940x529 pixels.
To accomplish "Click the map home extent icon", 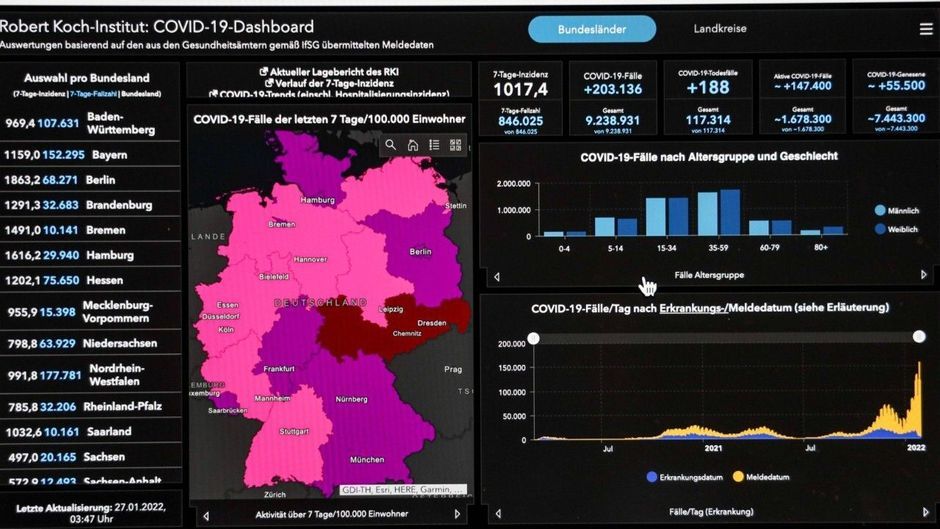I will pos(412,145).
